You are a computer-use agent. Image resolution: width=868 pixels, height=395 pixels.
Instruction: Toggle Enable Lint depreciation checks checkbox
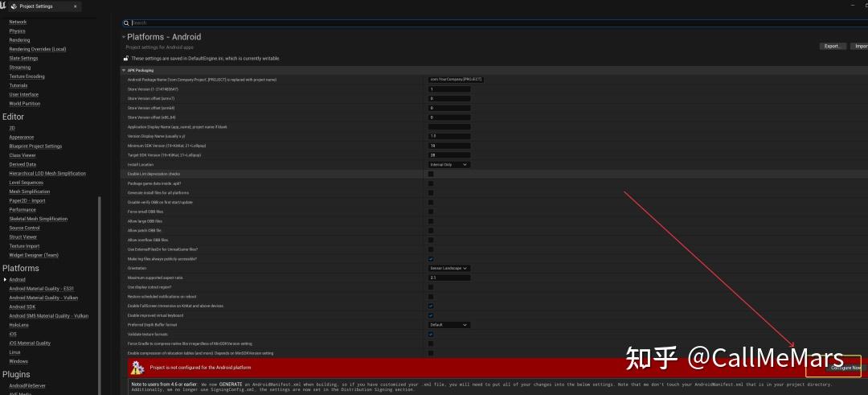(x=431, y=174)
